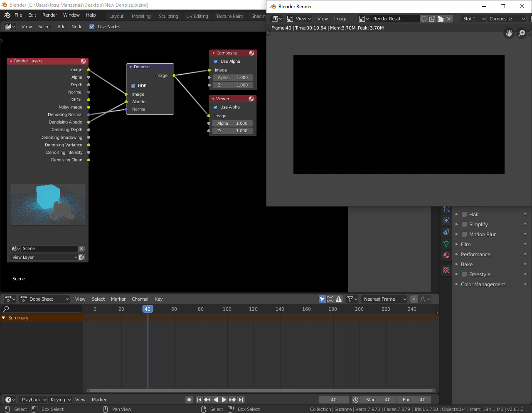The image size is (532, 413).
Task: Toggle Use Alpha in Viewer node
Action: tap(215, 107)
